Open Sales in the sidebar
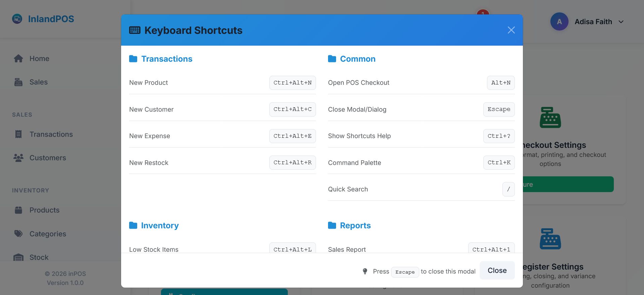644x295 pixels. [38, 82]
